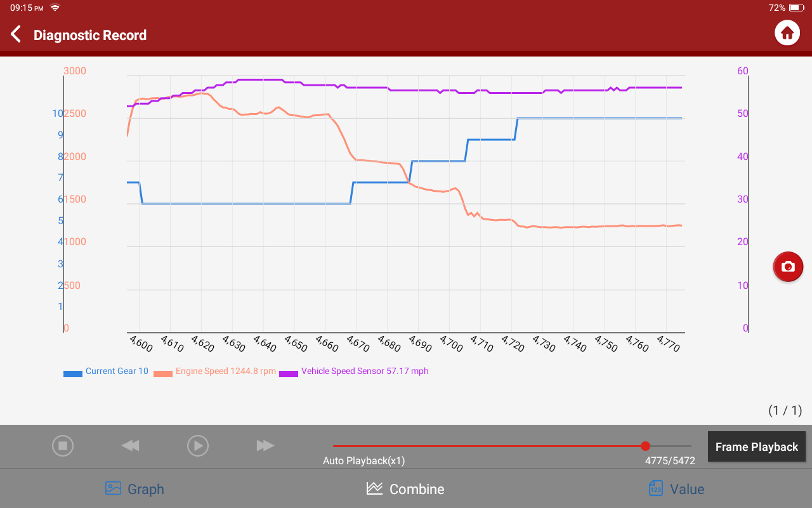Select the Combine view tab
This screenshot has width=812, height=508.
405,489
